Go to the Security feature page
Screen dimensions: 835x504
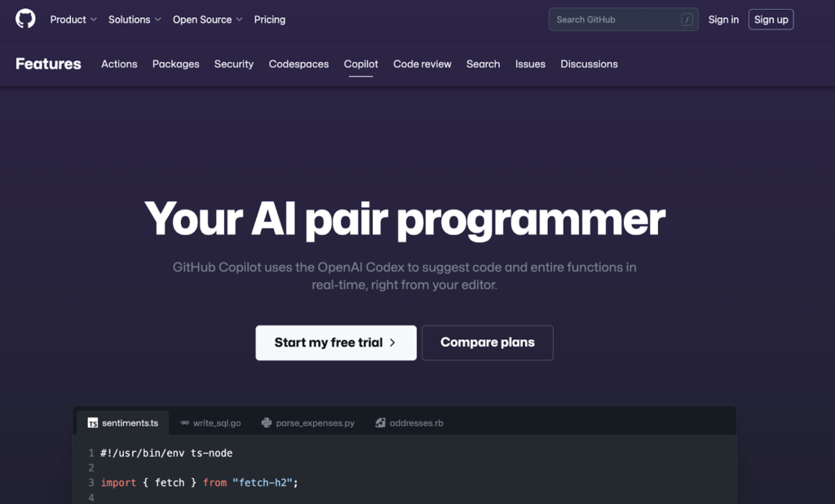[234, 64]
